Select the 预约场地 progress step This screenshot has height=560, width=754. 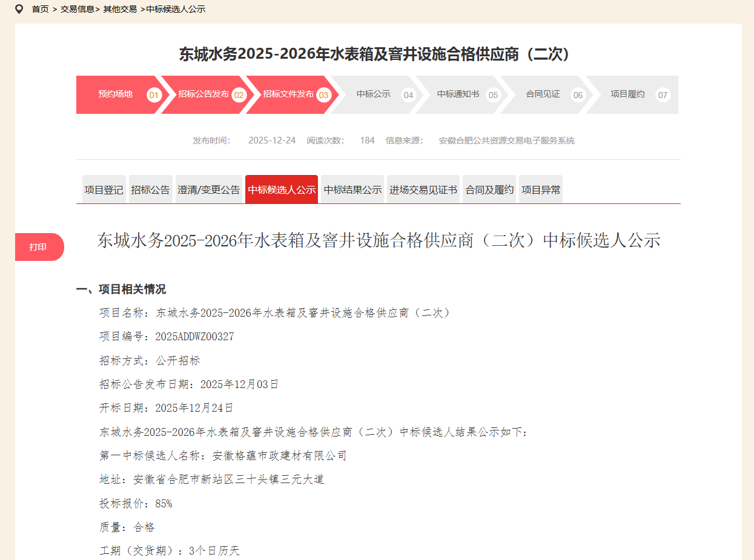115,94
